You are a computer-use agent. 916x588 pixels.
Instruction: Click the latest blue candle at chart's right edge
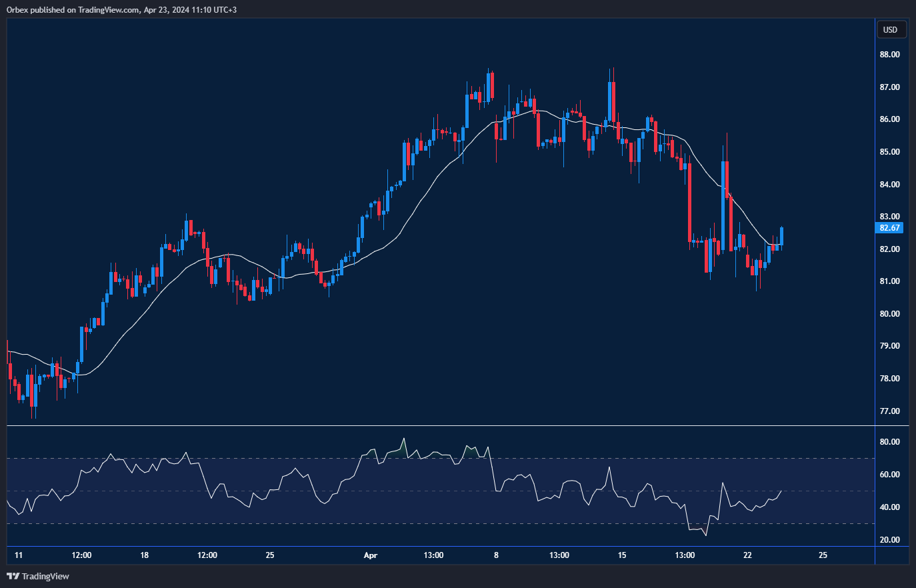click(x=781, y=236)
